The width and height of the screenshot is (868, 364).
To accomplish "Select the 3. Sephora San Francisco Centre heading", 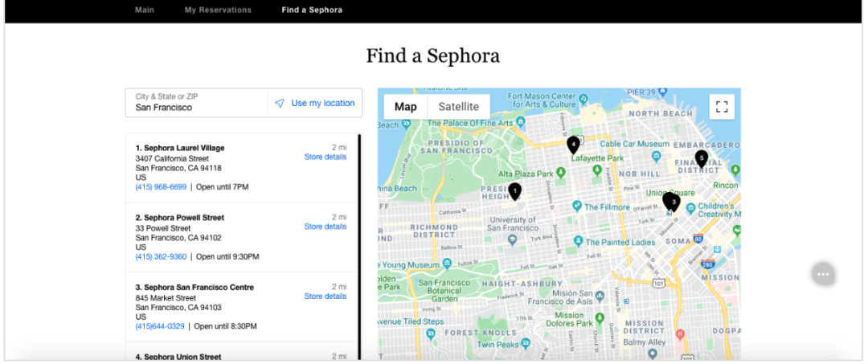I will click(194, 287).
